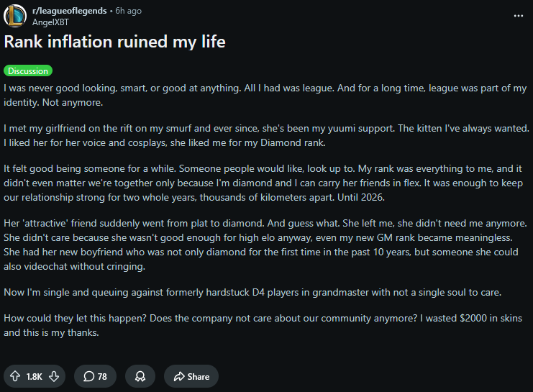
Task: Visit the r/leagueoflegends community link
Action: (x=69, y=11)
